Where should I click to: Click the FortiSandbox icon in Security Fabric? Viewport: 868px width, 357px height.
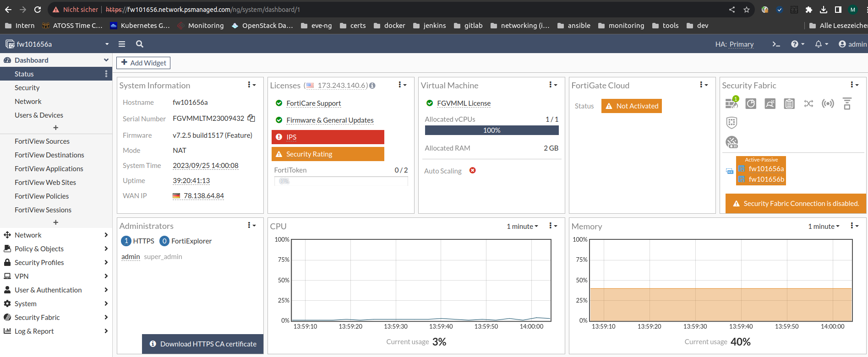point(770,103)
